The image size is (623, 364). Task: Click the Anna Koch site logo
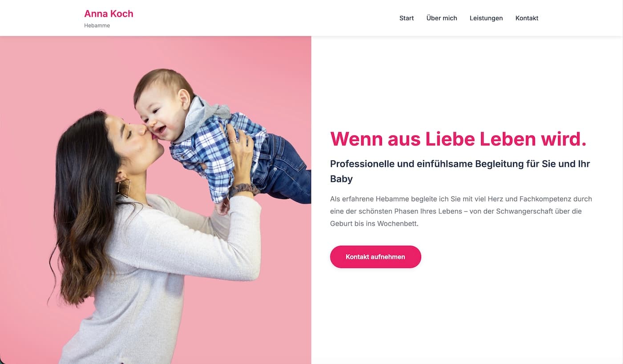[109, 14]
